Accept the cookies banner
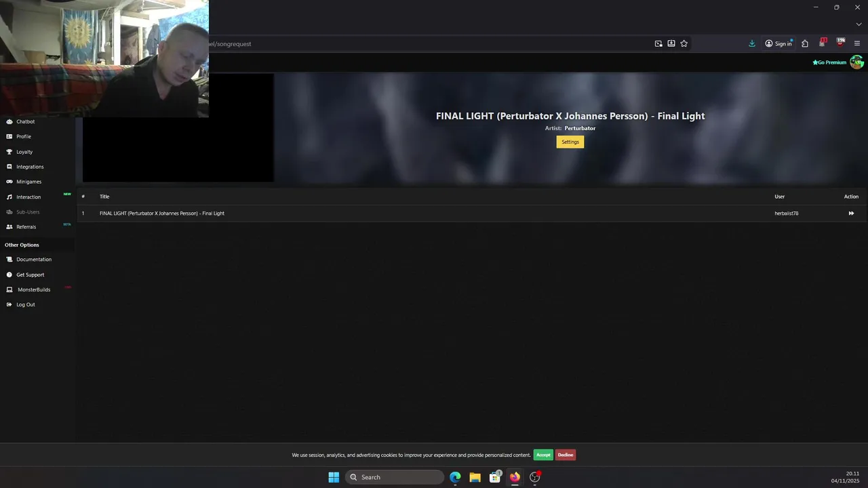 543,455
